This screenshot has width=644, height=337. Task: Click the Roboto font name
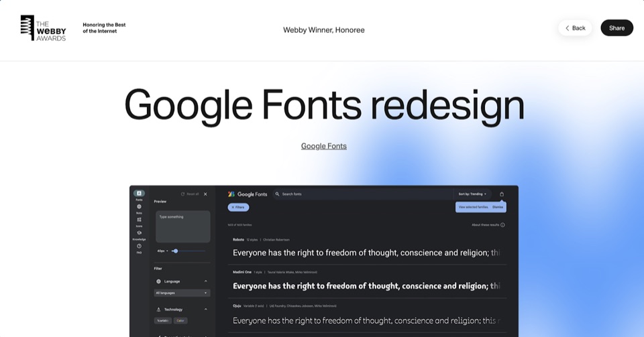(238, 239)
